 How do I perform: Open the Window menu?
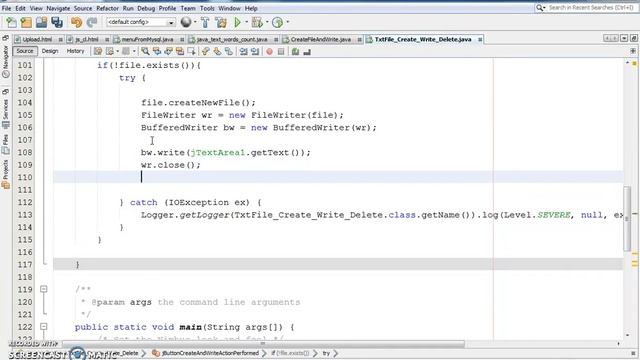tap(229, 8)
